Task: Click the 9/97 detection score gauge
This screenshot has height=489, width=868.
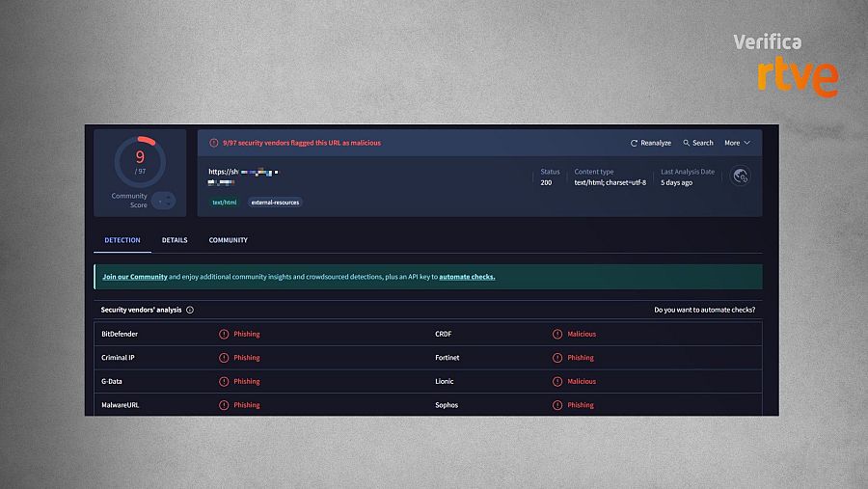Action: coord(140,162)
